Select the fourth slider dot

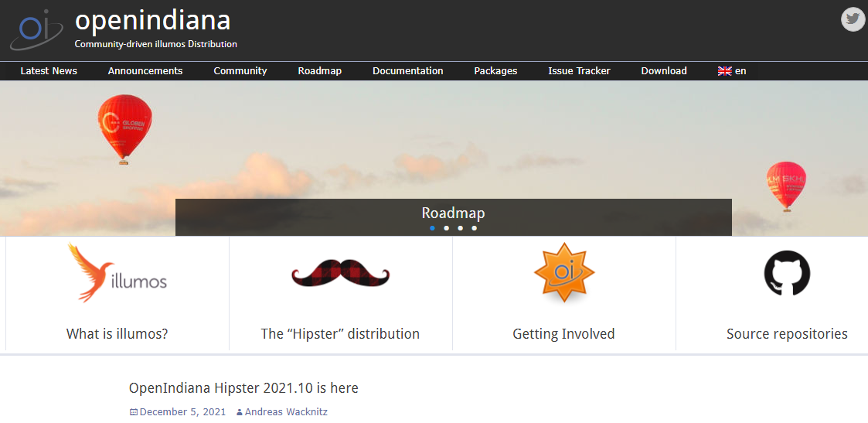[474, 228]
